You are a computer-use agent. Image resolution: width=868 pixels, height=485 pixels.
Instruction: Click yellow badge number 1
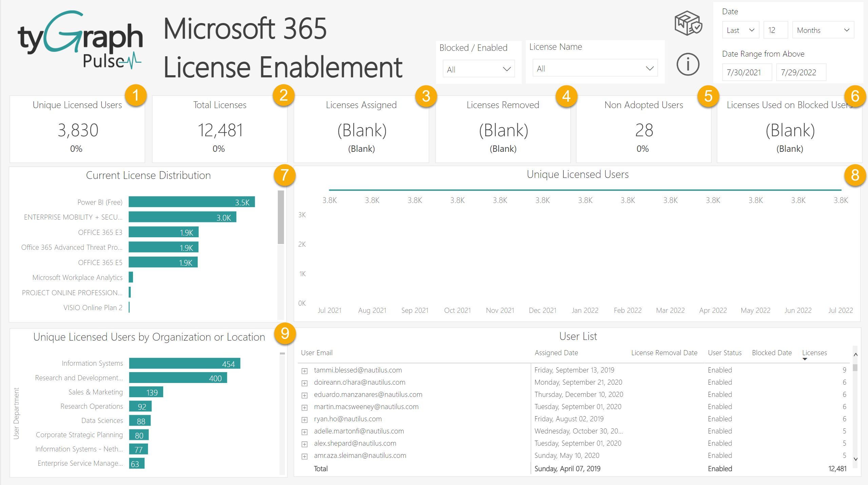pos(136,95)
